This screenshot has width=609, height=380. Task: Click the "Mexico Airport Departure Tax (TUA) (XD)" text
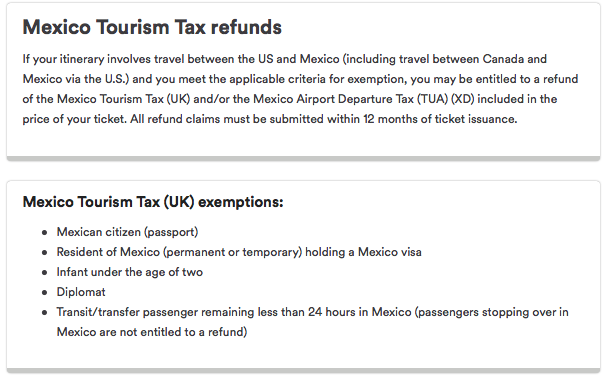click(364, 99)
